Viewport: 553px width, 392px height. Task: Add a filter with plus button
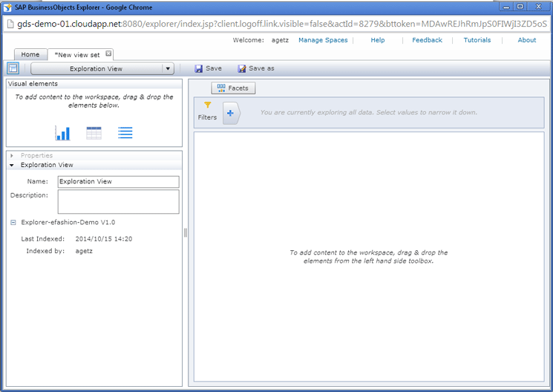pos(230,114)
